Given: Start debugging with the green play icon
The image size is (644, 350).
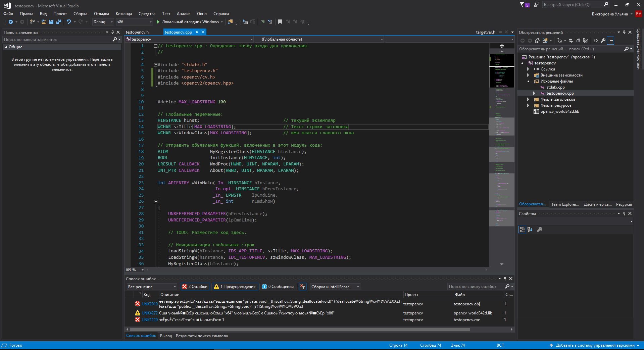Looking at the screenshot, I should 158,22.
